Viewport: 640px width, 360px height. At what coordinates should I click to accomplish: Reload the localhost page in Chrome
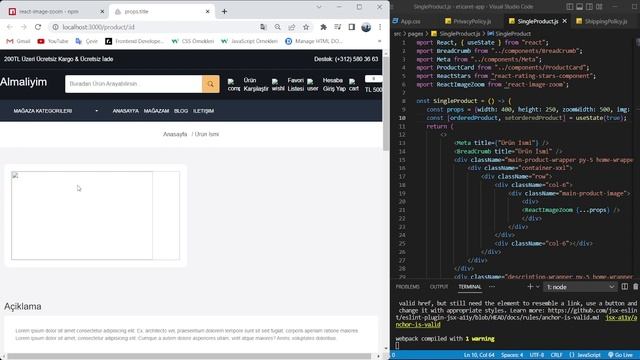(38, 27)
